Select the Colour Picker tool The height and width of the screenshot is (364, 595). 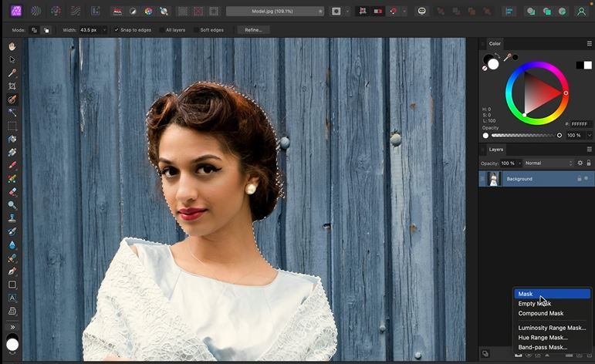[12, 72]
